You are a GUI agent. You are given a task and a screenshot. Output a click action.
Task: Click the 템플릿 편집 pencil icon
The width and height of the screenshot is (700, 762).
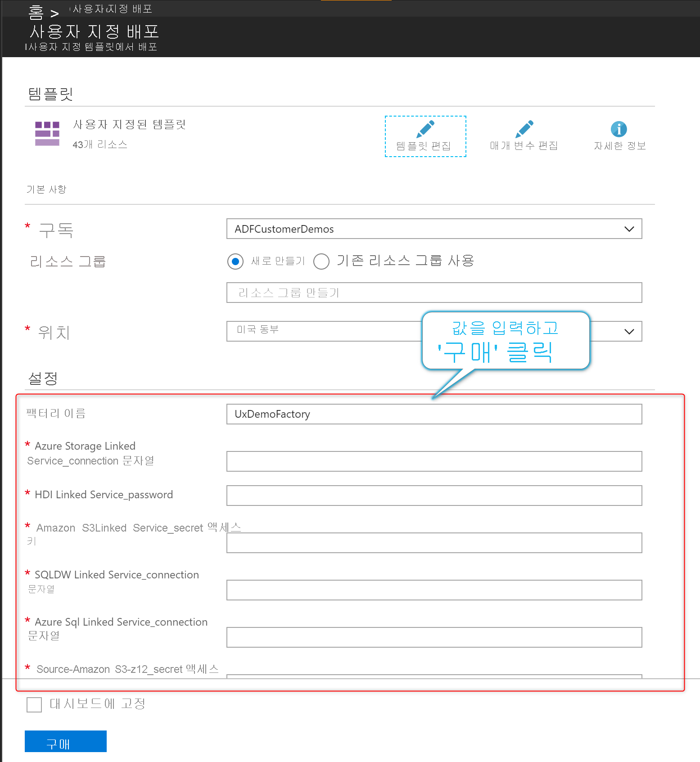[x=425, y=129]
